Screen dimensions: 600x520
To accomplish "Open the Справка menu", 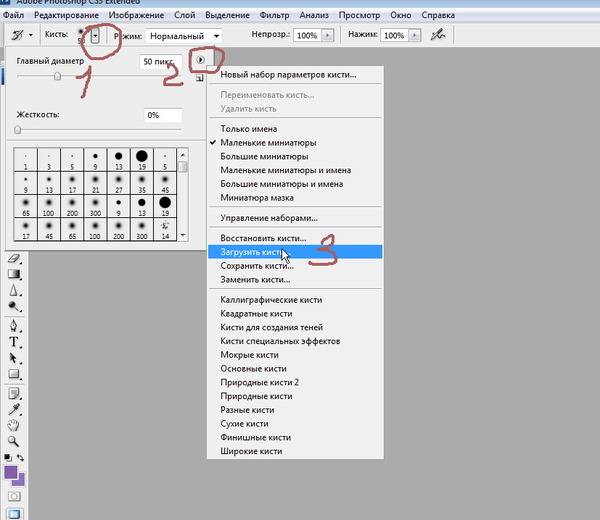I will coord(438,15).
